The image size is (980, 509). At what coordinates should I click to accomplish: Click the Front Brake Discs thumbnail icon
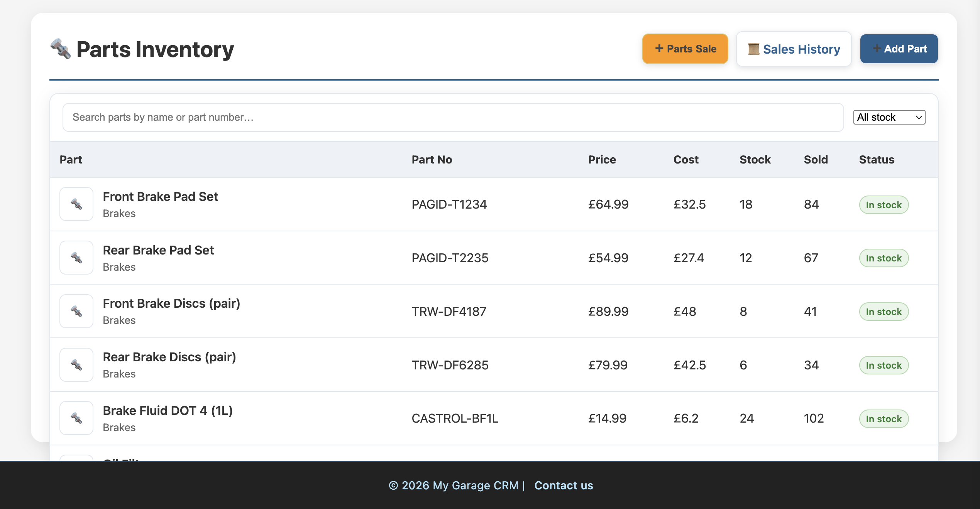(76, 311)
